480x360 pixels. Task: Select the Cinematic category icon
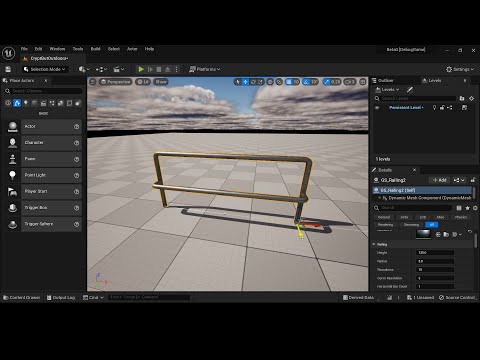pos(43,103)
